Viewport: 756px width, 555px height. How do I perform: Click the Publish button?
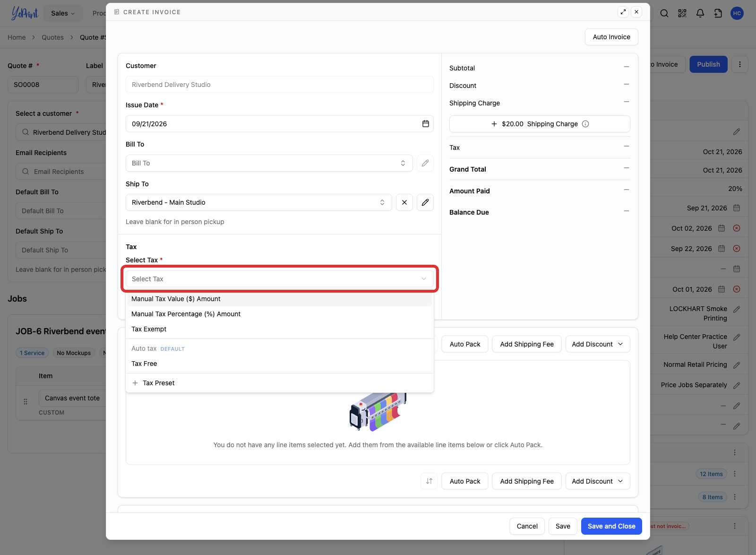click(708, 64)
